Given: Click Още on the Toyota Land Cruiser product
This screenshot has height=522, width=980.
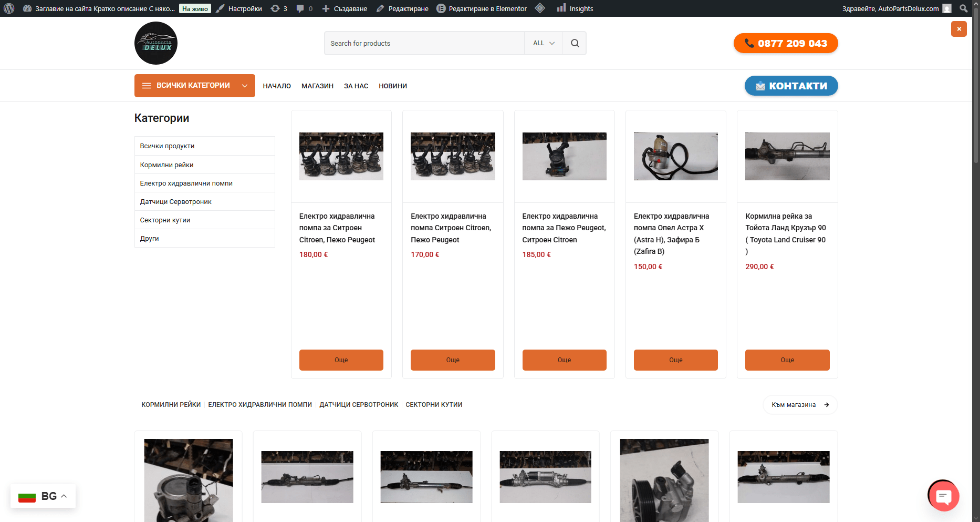Looking at the screenshot, I should [787, 360].
